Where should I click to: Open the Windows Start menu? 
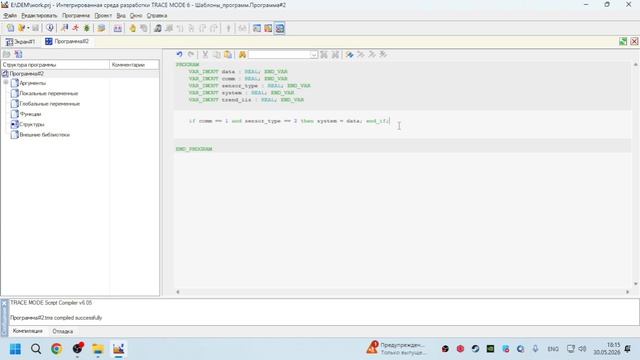coord(16,349)
